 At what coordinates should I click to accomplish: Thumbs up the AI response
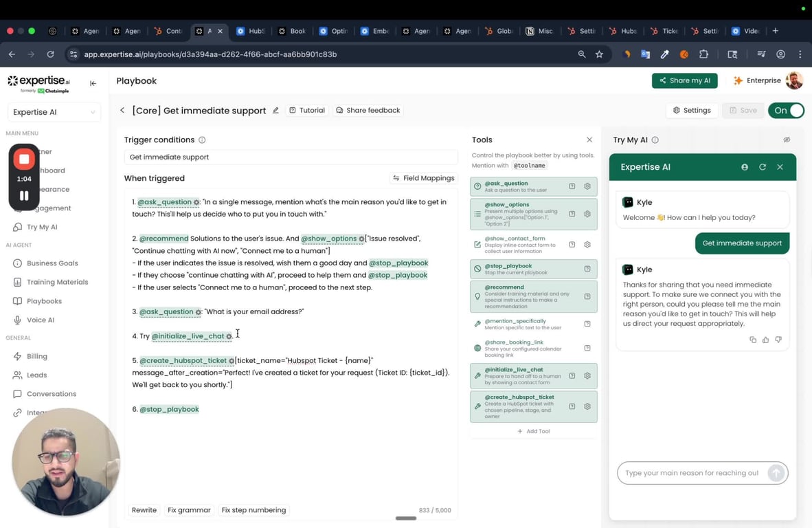point(765,340)
